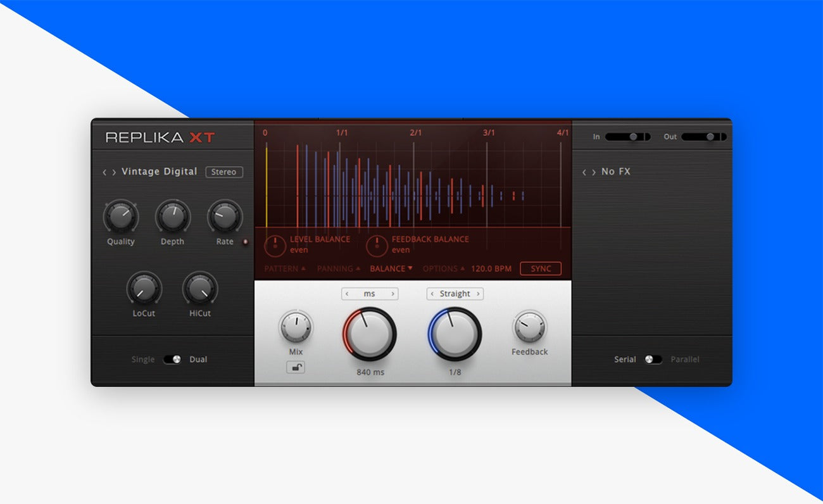Image resolution: width=823 pixels, height=504 pixels.
Task: Click the 2/1 marker in delay display
Action: pyautogui.click(x=416, y=133)
